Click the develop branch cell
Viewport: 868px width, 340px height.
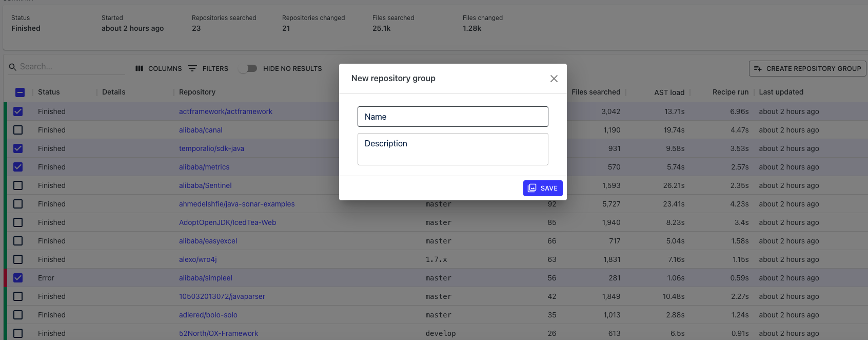(x=441, y=333)
